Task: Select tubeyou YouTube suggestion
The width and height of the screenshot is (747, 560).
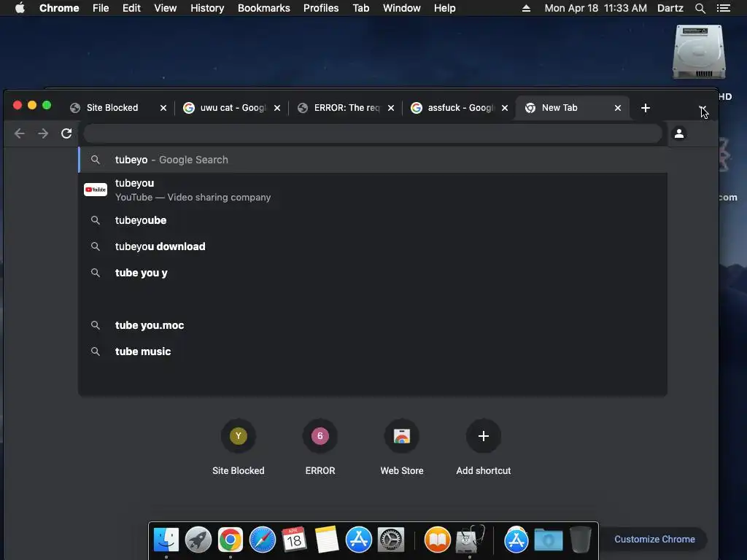Action: click(373, 190)
